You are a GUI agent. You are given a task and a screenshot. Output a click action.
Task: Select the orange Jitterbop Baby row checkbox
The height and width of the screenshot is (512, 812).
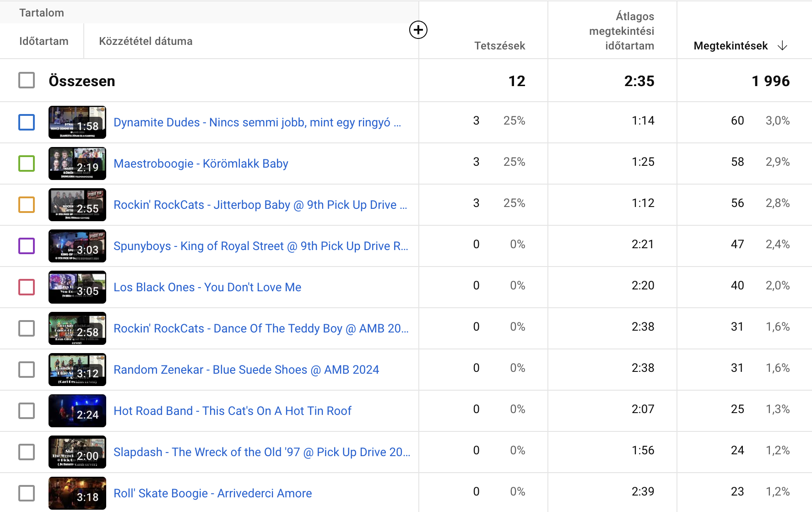[27, 205]
